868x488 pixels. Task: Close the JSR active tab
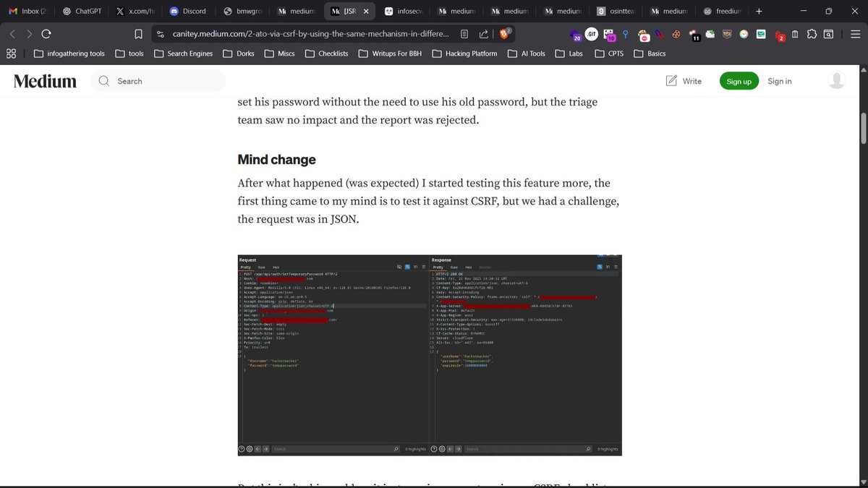(366, 12)
